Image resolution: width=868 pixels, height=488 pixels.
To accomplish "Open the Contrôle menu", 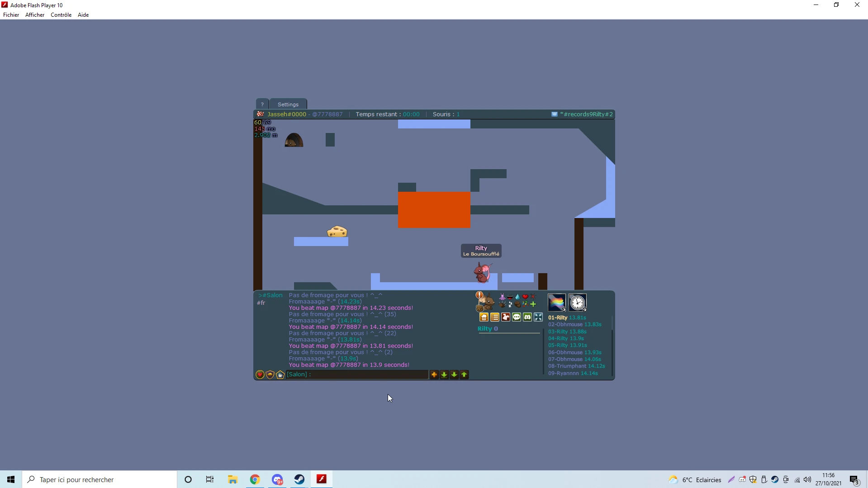I will point(61,15).
